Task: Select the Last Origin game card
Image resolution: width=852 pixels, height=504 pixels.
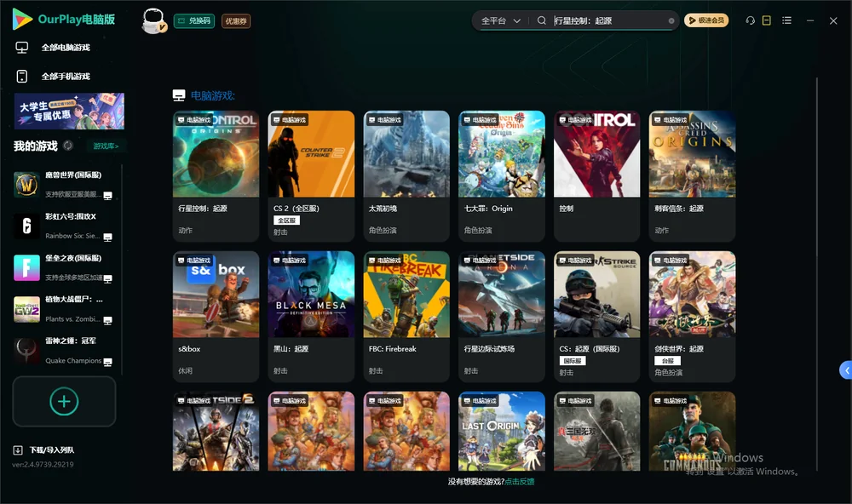Action: tap(502, 432)
